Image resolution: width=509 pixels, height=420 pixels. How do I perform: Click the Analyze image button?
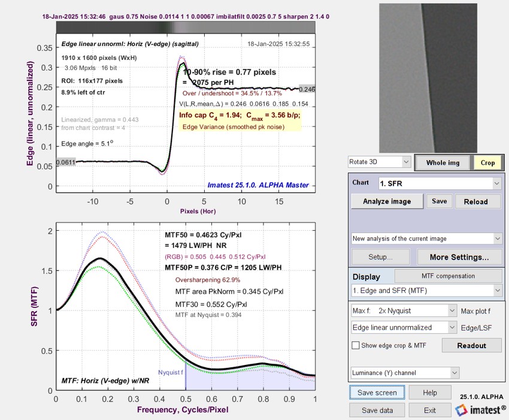coord(387,201)
